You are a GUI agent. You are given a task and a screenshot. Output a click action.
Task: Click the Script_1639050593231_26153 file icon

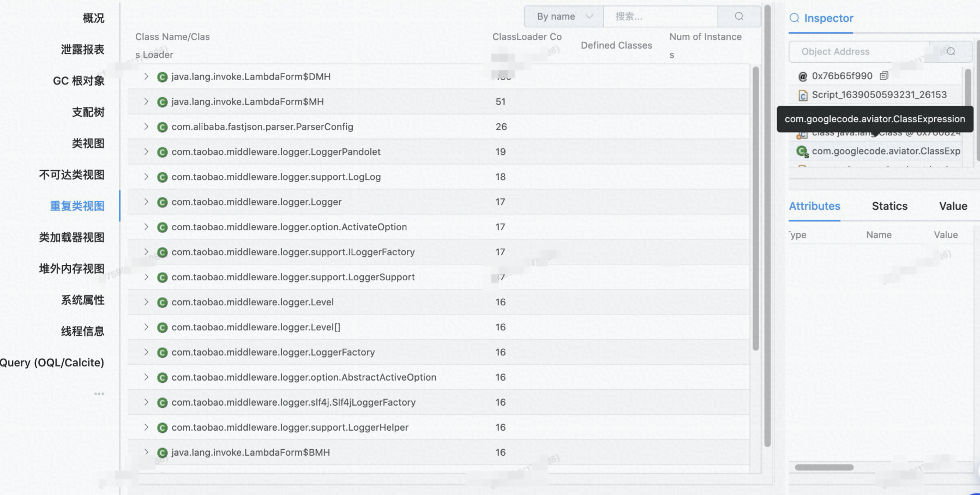803,95
